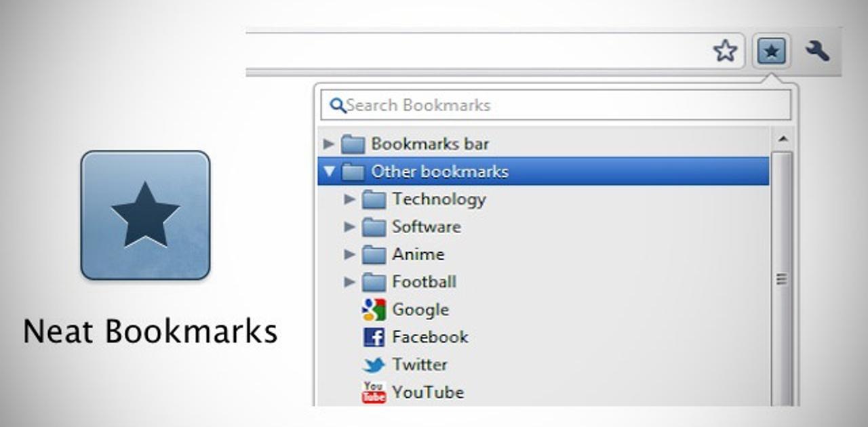Select the Software folder entry
The image size is (868, 427).
tap(427, 227)
